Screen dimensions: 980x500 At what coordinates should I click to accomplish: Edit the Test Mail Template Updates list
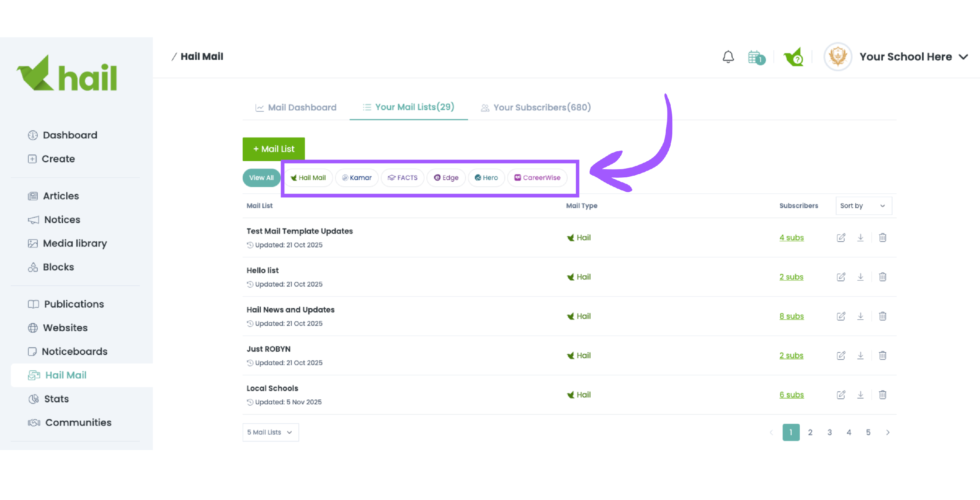[841, 238]
